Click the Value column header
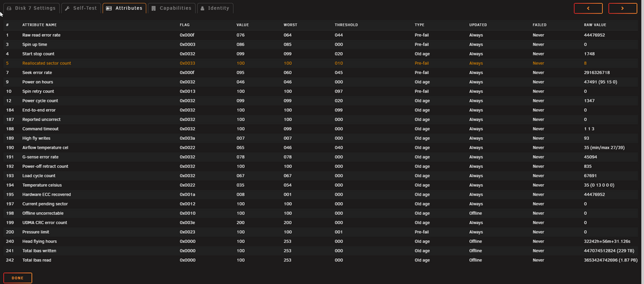Image resolution: width=644 pixels, height=284 pixels. [242, 25]
